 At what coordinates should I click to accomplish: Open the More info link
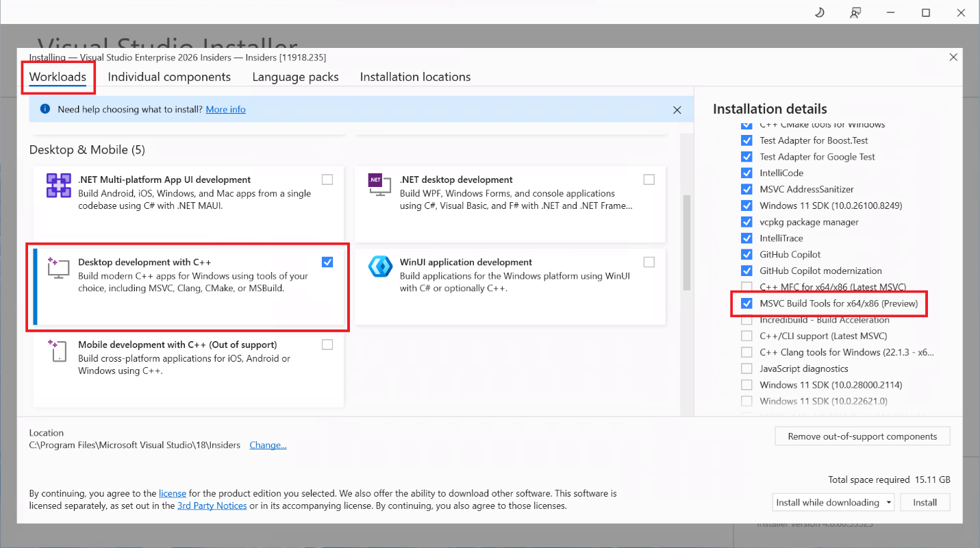(225, 110)
